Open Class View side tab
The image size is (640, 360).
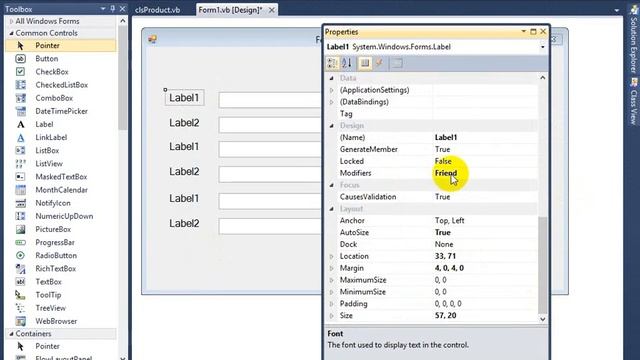click(x=634, y=102)
